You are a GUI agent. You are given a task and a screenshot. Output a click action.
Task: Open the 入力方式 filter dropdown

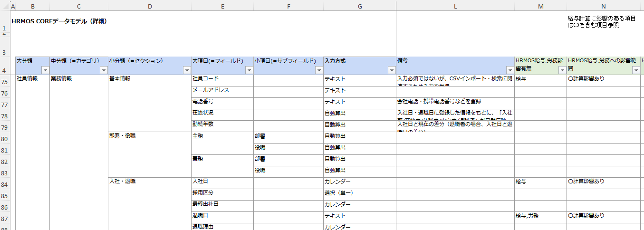[391, 70]
